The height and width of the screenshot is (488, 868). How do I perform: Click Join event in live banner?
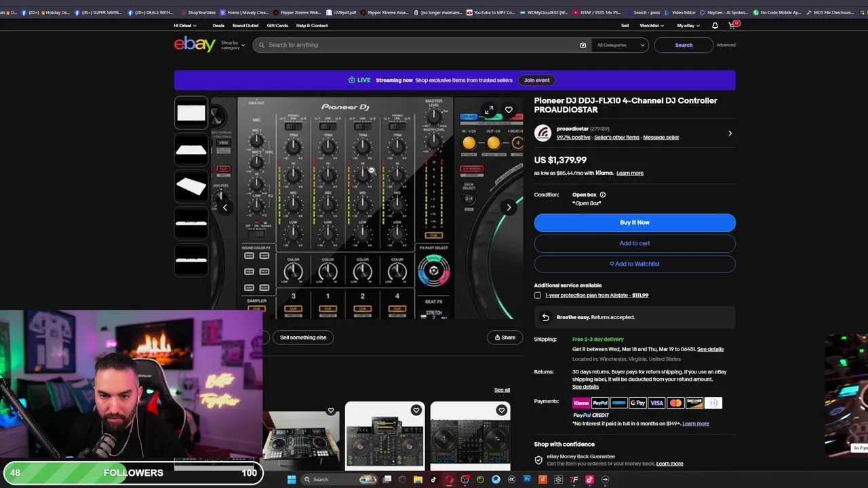(536, 80)
